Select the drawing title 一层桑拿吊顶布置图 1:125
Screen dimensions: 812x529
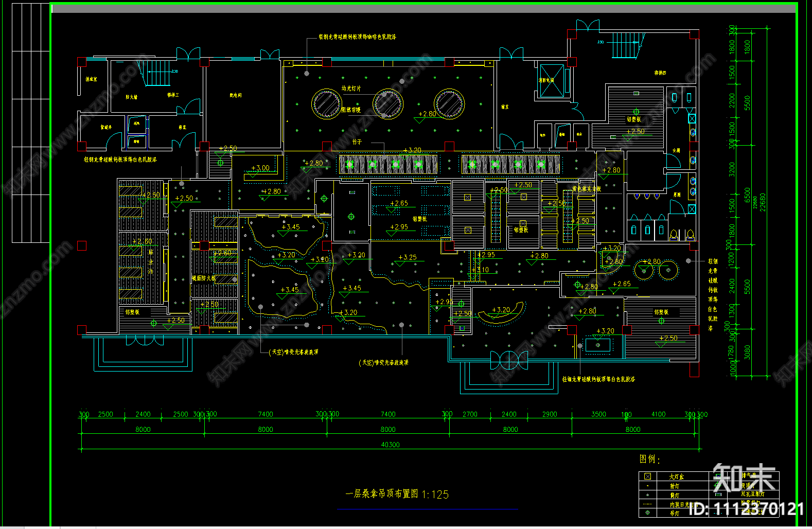[397, 494]
